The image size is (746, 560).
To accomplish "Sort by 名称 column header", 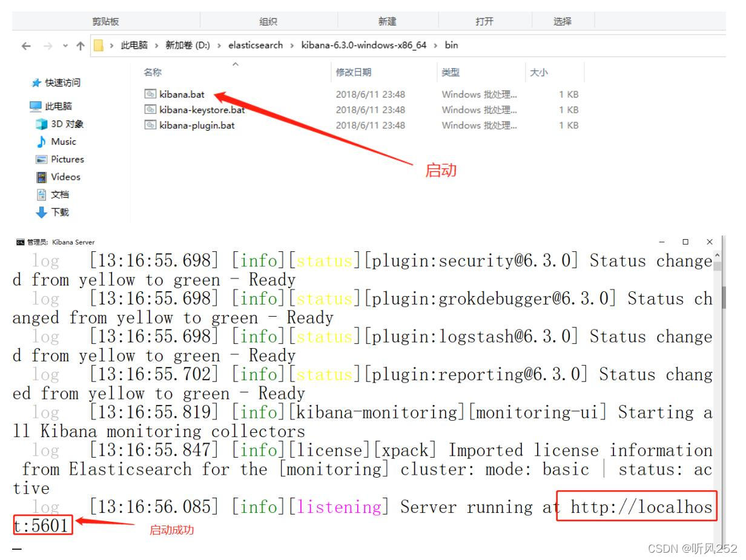I will pyautogui.click(x=153, y=72).
